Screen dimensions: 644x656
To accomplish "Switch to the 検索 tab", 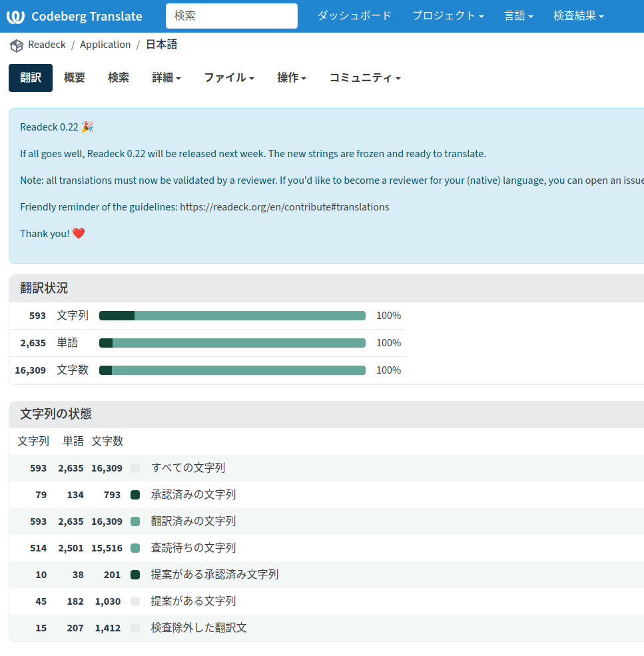I will (x=118, y=77).
